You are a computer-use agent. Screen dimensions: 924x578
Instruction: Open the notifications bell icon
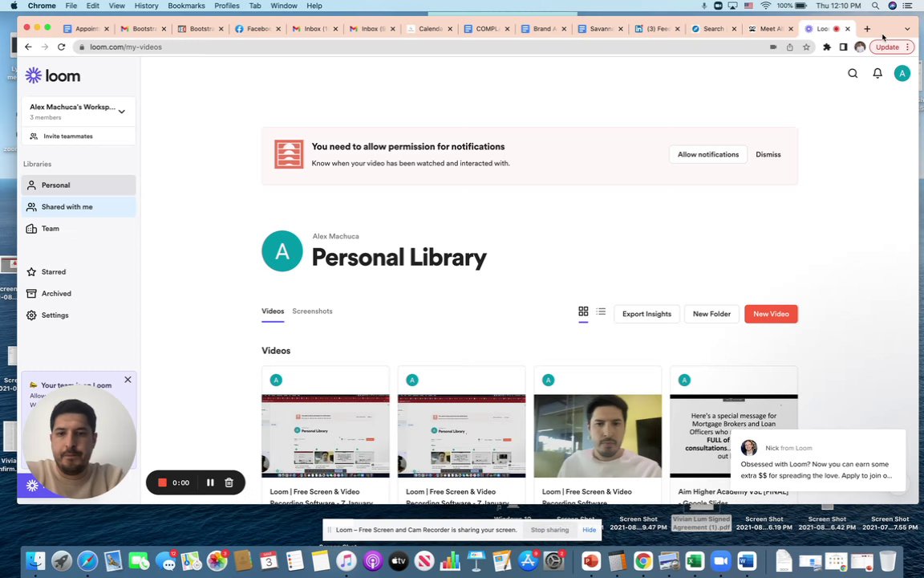(877, 73)
